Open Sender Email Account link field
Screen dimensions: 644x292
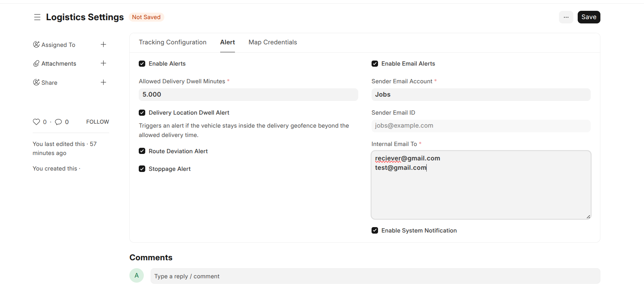[481, 95]
